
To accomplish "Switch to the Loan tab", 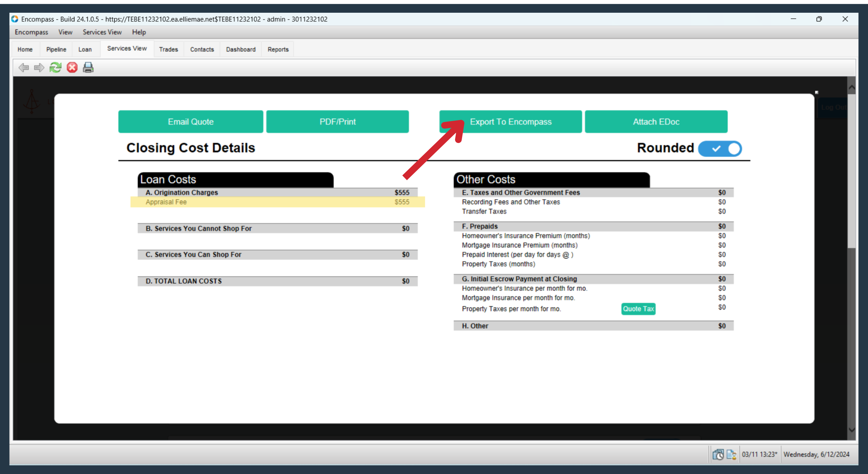I will (x=85, y=49).
